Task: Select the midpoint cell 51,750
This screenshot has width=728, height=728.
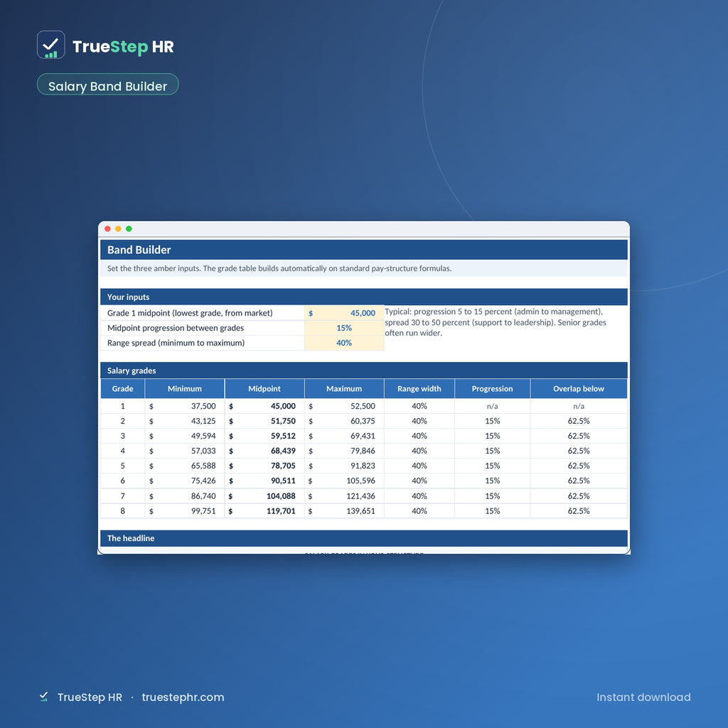Action: 264,421
